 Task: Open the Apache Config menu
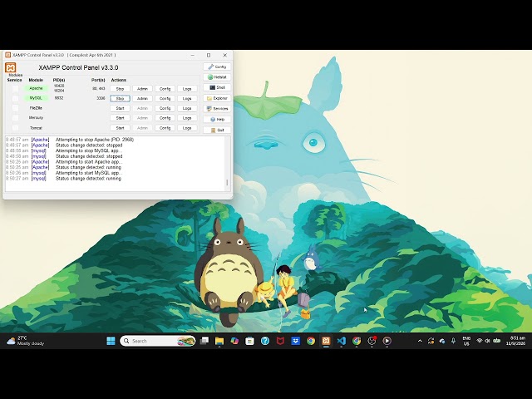[165, 89]
